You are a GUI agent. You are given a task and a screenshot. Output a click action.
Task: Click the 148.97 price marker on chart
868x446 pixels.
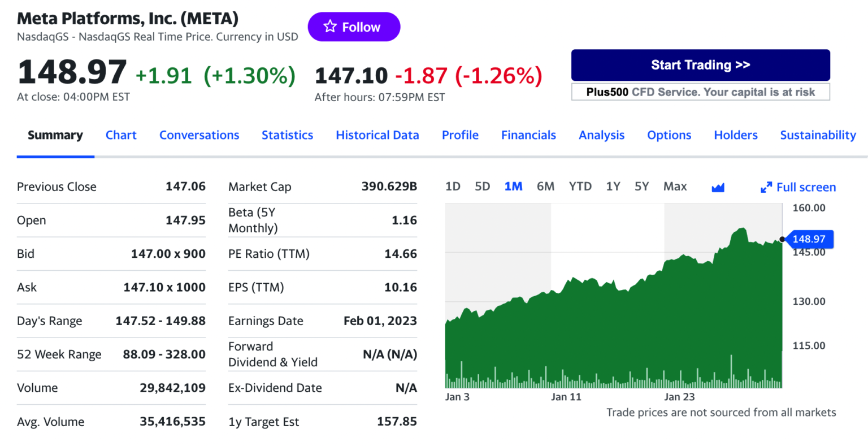coord(809,239)
